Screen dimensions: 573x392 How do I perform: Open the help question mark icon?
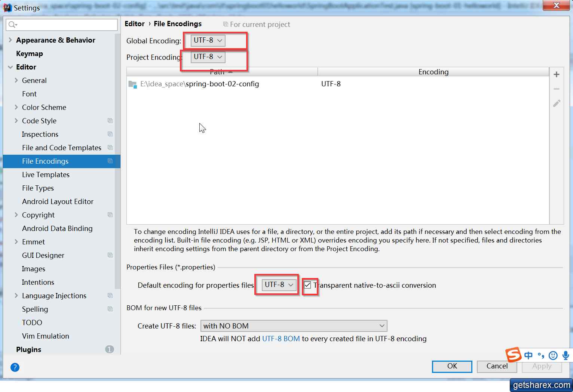[15, 367]
